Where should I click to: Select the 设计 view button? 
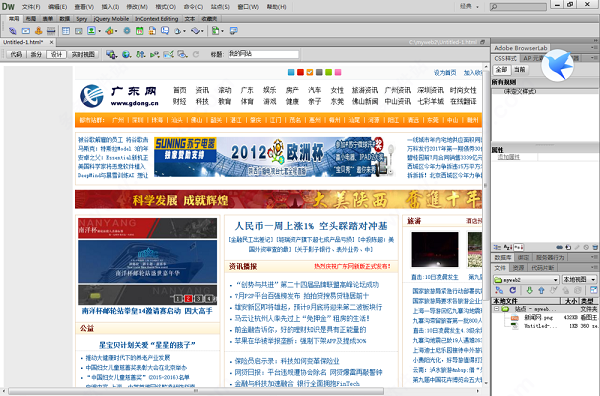click(x=56, y=54)
